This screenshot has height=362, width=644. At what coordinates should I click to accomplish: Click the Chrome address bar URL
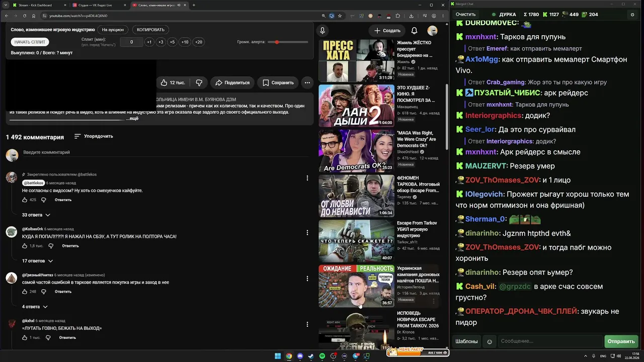click(78, 16)
